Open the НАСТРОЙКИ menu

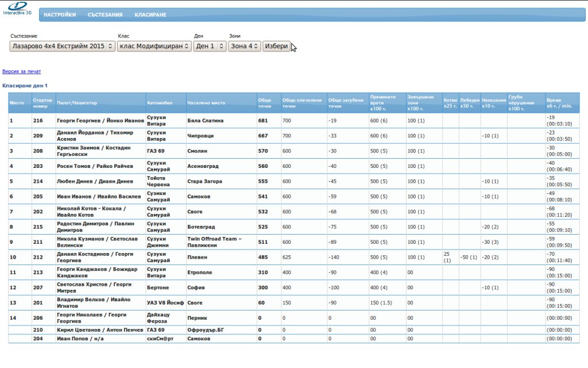coord(60,15)
